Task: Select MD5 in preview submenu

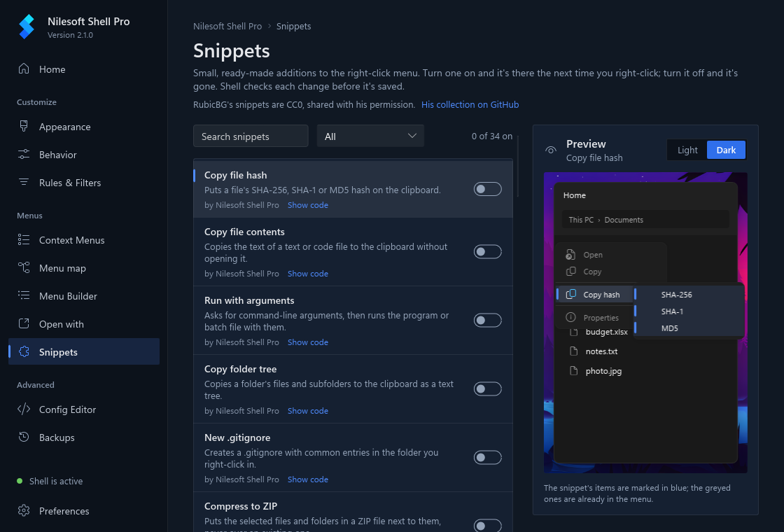Action: (689, 328)
